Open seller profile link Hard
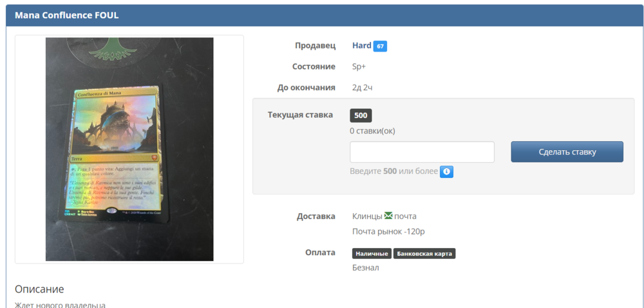This screenshot has height=308, width=644. (361, 46)
